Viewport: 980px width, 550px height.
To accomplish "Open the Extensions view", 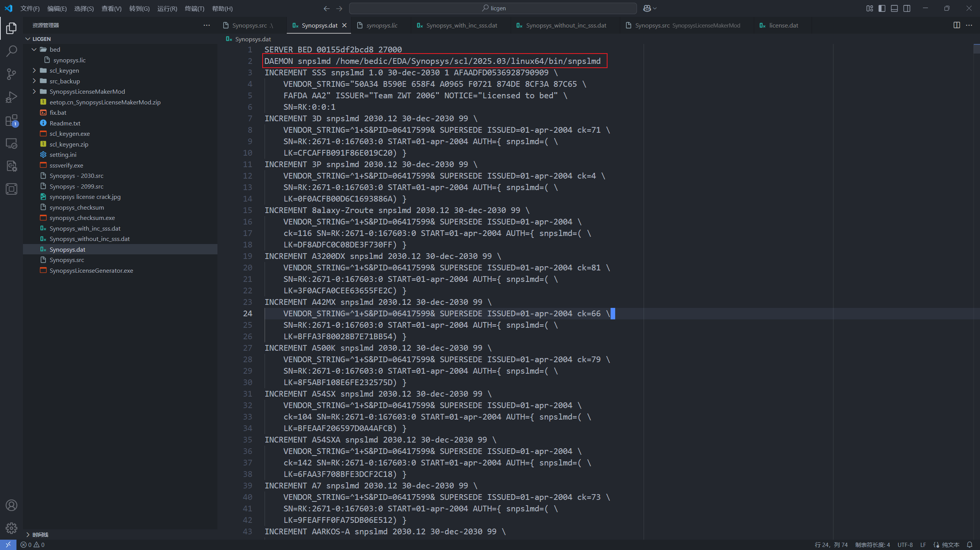I will point(11,120).
